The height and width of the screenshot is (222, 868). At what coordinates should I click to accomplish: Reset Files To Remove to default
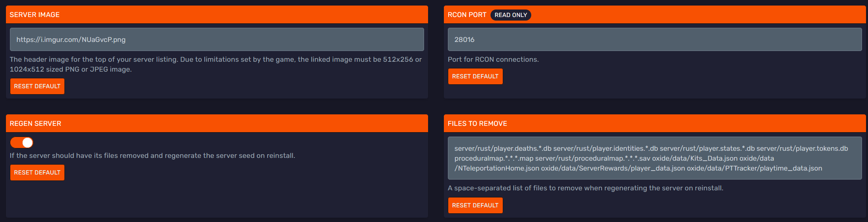pos(475,205)
